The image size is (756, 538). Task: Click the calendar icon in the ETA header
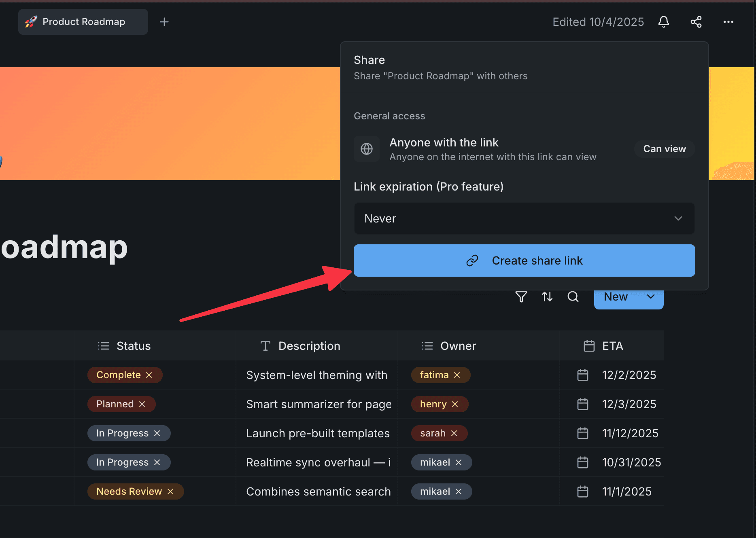[589, 345]
